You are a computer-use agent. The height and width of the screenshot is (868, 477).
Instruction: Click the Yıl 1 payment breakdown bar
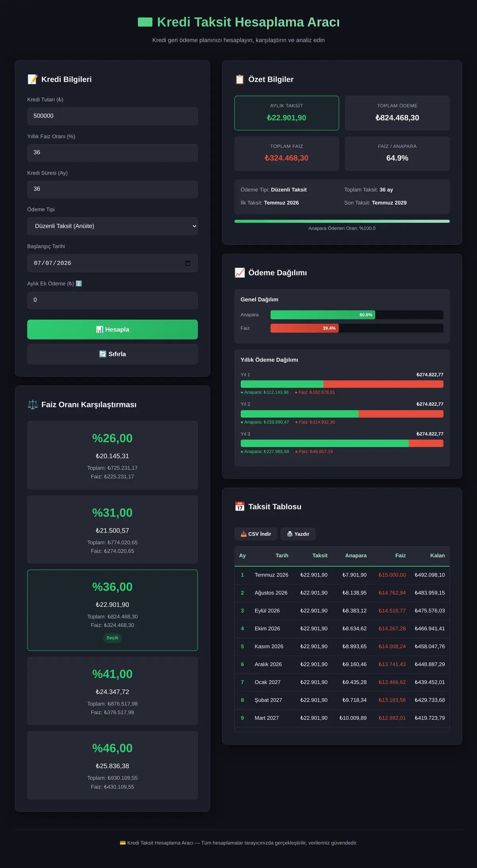pyautogui.click(x=342, y=384)
